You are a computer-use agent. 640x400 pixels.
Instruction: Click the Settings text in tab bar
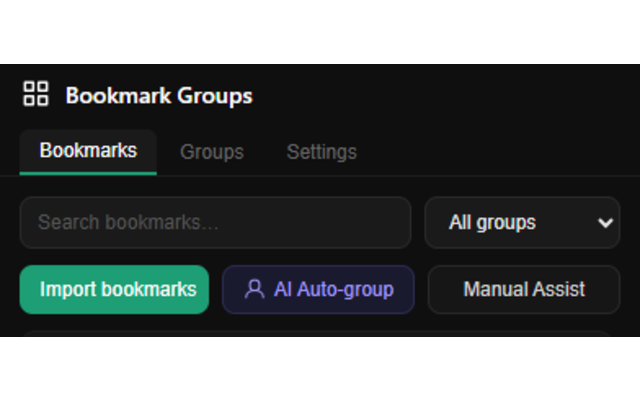pyautogui.click(x=322, y=152)
